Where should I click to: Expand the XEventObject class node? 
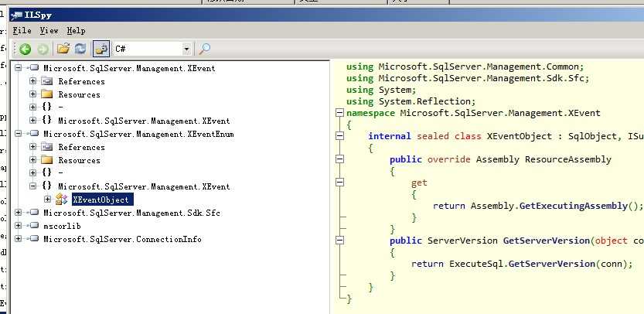coord(48,200)
